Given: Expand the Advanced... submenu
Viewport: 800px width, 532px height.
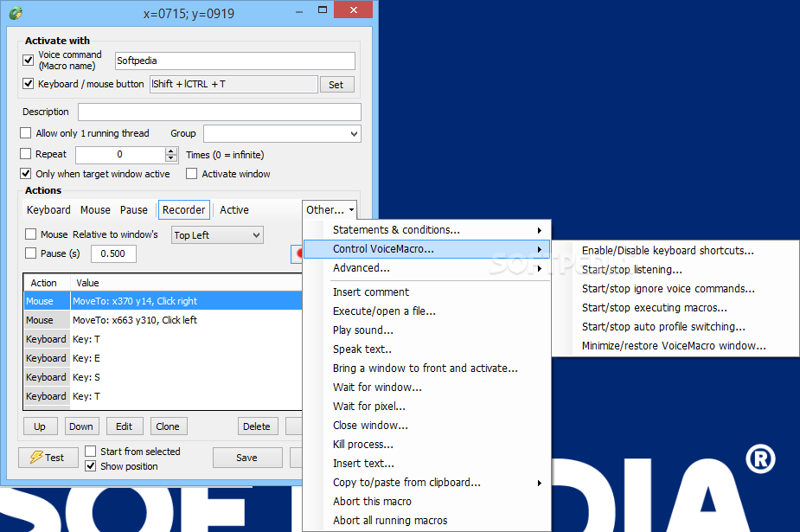Looking at the screenshot, I should pyautogui.click(x=427, y=268).
